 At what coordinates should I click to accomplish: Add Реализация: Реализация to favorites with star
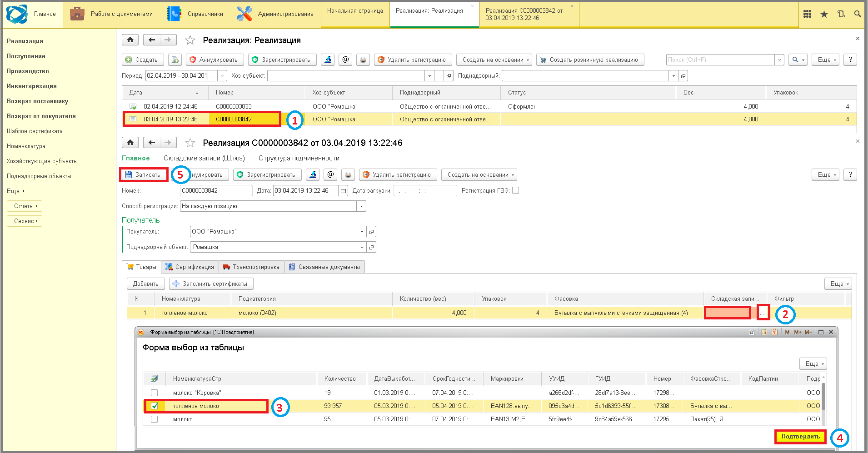click(190, 40)
